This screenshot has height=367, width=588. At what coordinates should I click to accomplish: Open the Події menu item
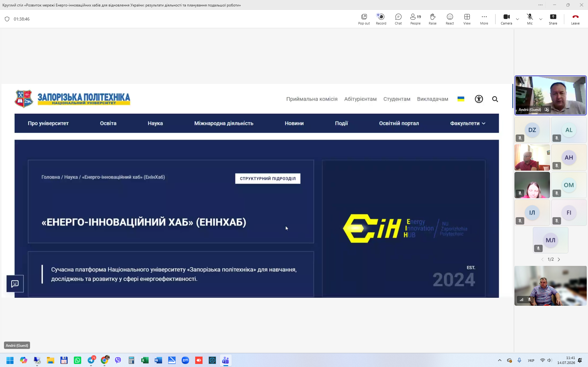(x=341, y=123)
